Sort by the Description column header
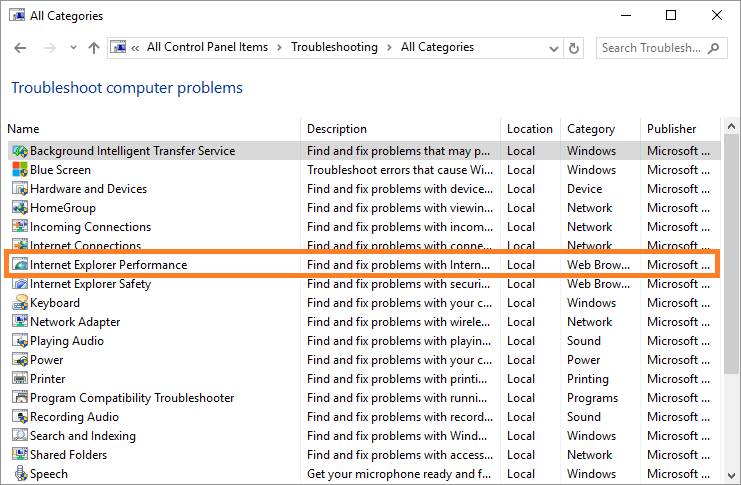 [x=336, y=129]
